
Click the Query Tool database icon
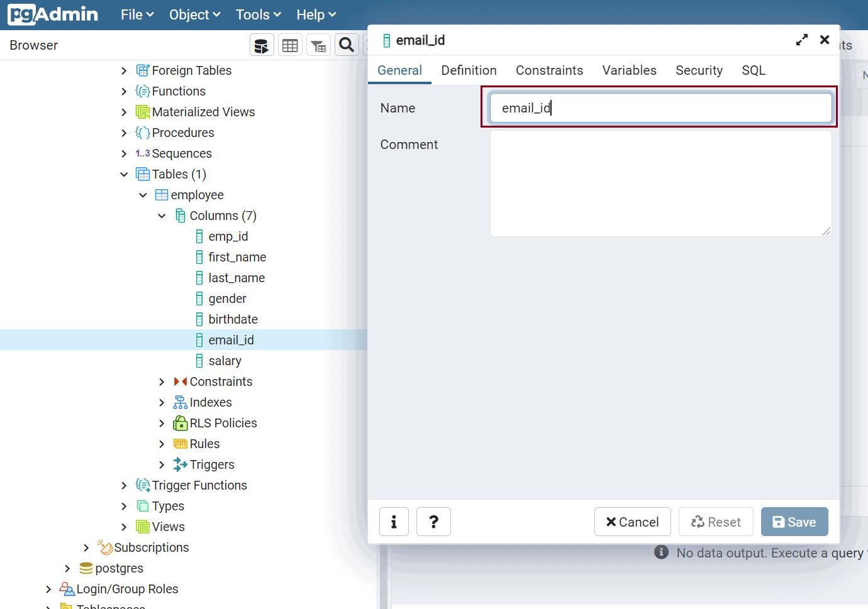coord(262,45)
